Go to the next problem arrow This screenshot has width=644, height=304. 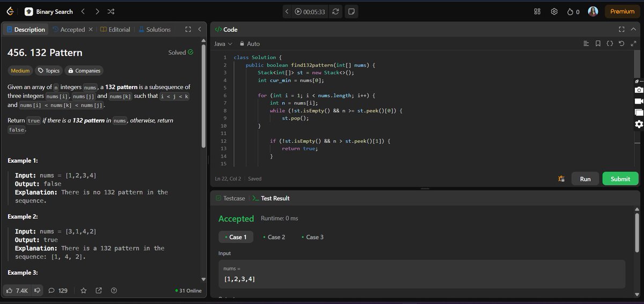(x=97, y=11)
